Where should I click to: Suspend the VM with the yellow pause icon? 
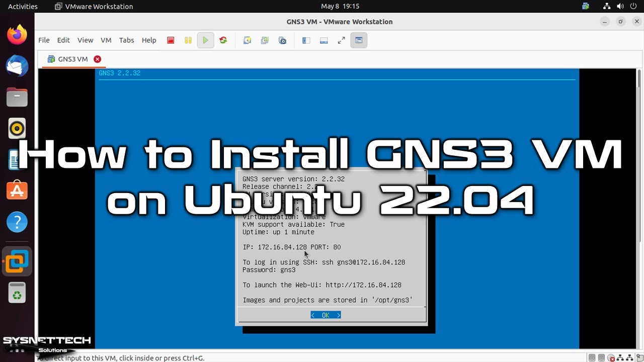(188, 40)
